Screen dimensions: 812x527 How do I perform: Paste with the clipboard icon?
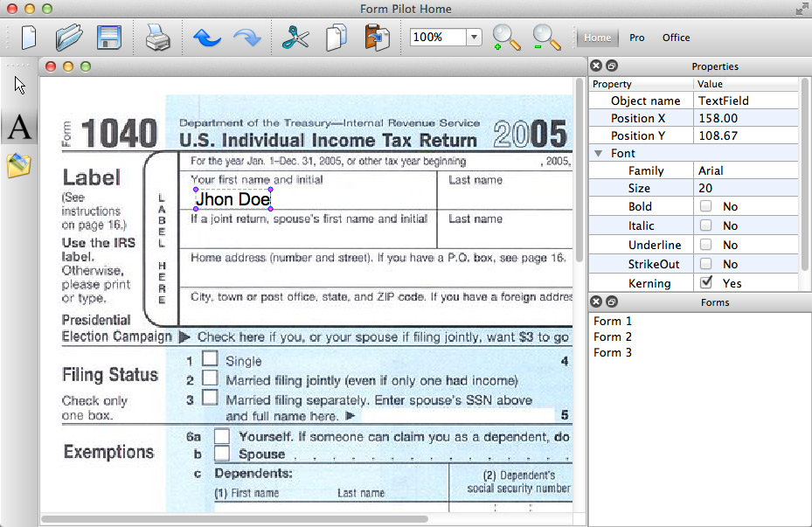[377, 38]
